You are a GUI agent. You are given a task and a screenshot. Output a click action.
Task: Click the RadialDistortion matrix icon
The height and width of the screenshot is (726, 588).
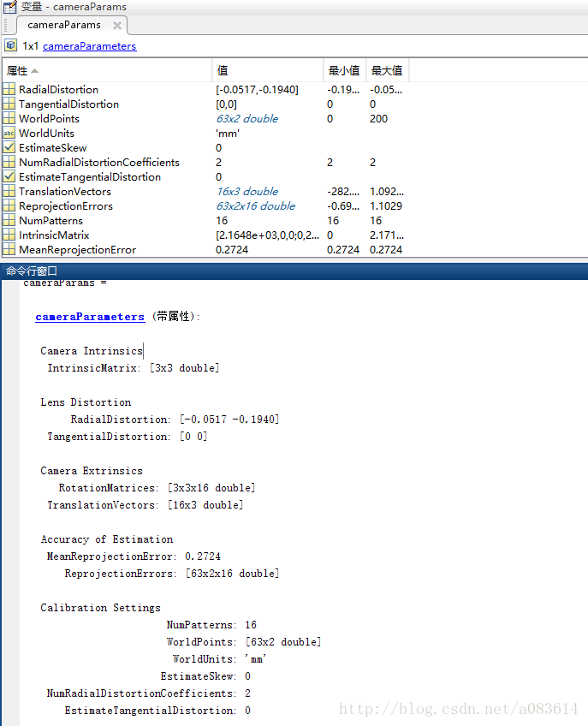tap(9, 89)
